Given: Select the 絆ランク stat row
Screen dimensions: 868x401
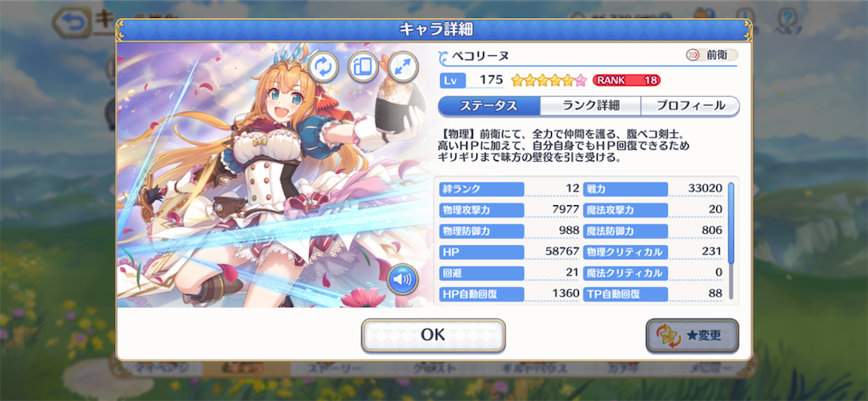Looking at the screenshot, I should [509, 188].
